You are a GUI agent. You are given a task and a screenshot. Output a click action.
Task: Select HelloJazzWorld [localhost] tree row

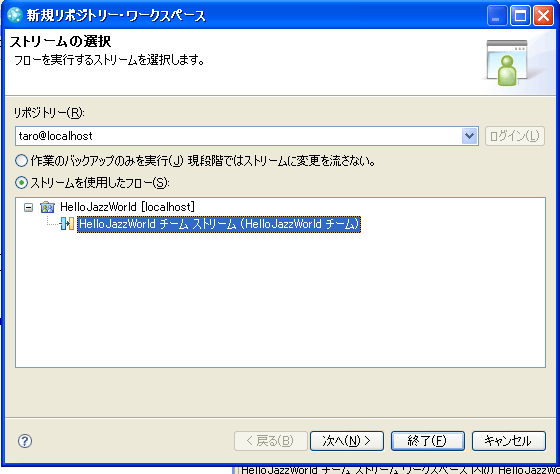[x=127, y=207]
